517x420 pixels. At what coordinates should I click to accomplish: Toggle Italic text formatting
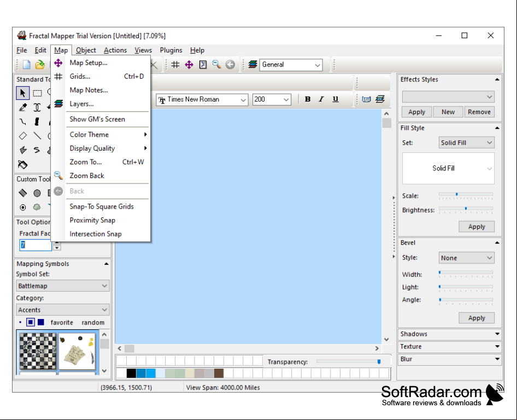(x=321, y=99)
